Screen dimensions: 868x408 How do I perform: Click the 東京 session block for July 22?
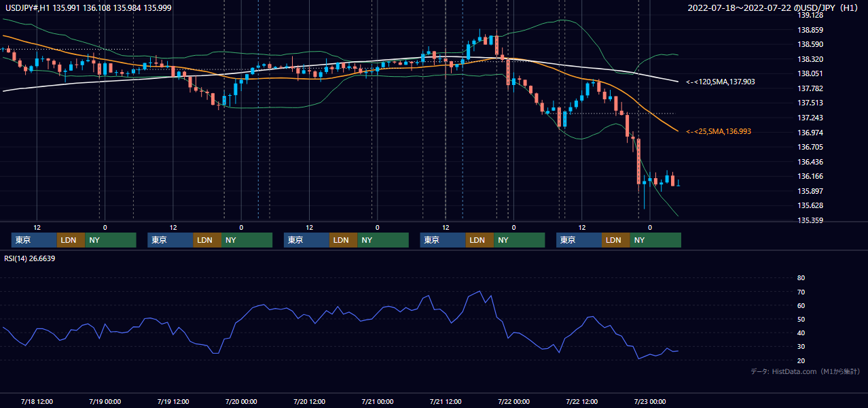point(579,240)
